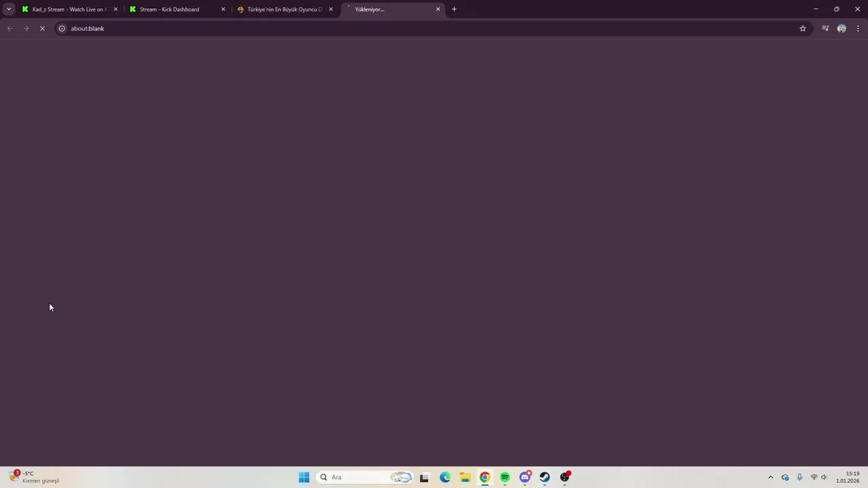Close the Yükleniyor... tab
This screenshot has height=488, width=868.
coord(438,9)
